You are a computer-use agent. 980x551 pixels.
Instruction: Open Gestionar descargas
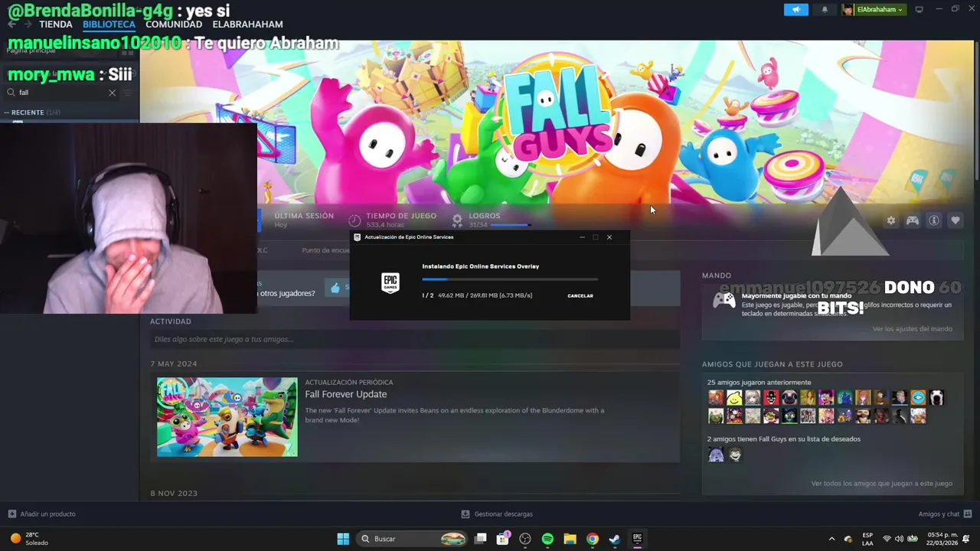coord(497,514)
